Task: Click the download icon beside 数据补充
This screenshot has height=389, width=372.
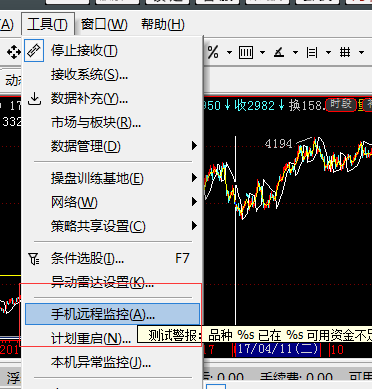Action: 34,99
